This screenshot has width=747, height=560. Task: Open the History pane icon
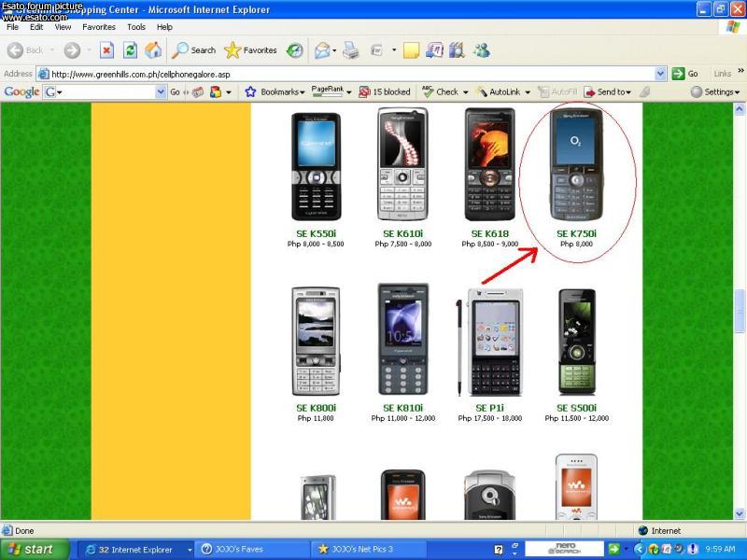pyautogui.click(x=295, y=50)
